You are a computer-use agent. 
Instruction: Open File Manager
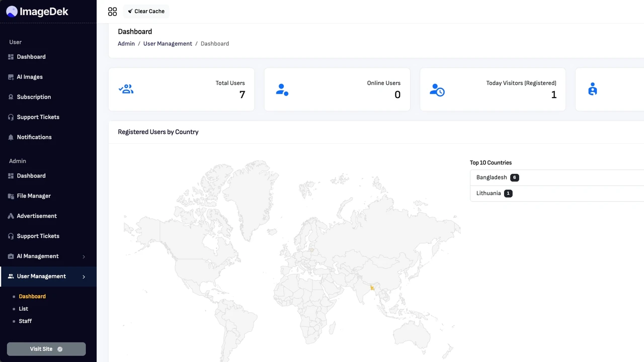(34, 196)
